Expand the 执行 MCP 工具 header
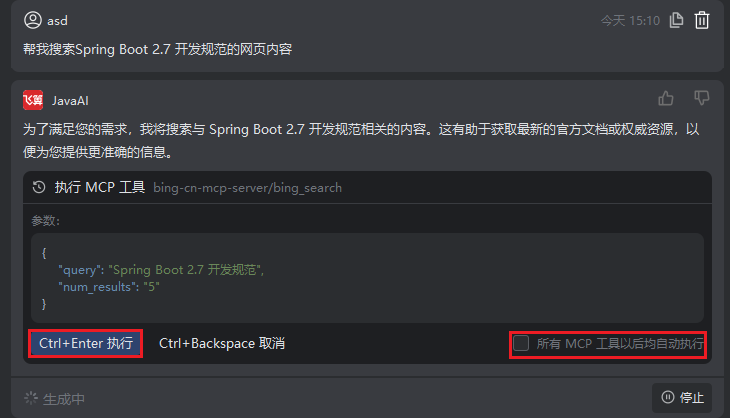Viewport: 730px width, 418px height. (x=367, y=188)
